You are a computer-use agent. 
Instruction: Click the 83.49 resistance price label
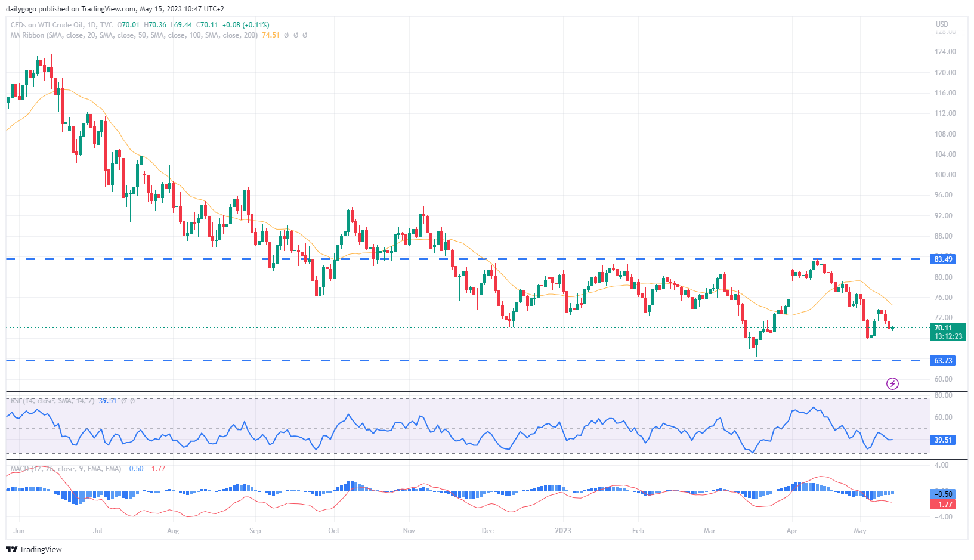944,259
